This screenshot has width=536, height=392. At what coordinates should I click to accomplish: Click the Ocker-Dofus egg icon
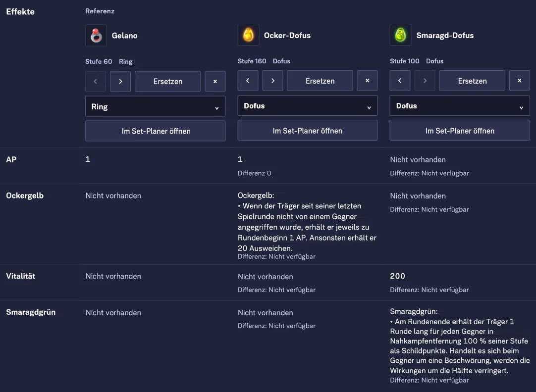coord(248,35)
